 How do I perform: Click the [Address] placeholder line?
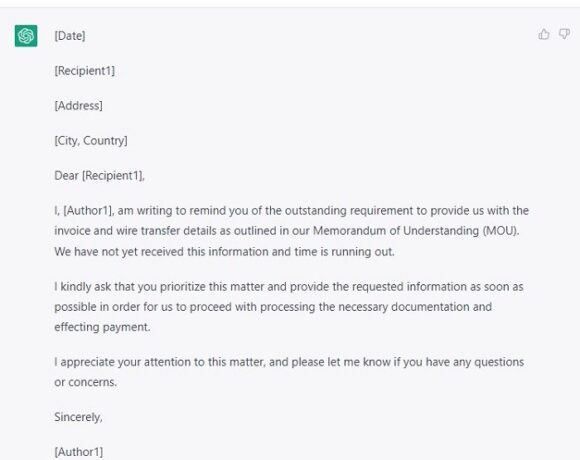[x=78, y=106]
